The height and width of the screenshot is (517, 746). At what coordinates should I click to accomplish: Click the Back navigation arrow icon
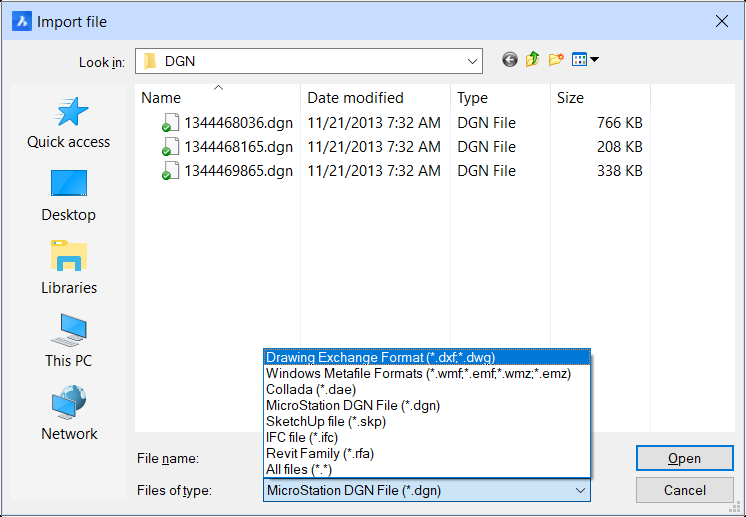point(510,60)
